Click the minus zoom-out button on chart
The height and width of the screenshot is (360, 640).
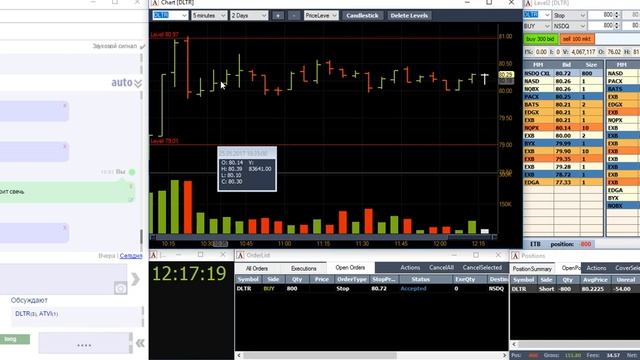294,16
